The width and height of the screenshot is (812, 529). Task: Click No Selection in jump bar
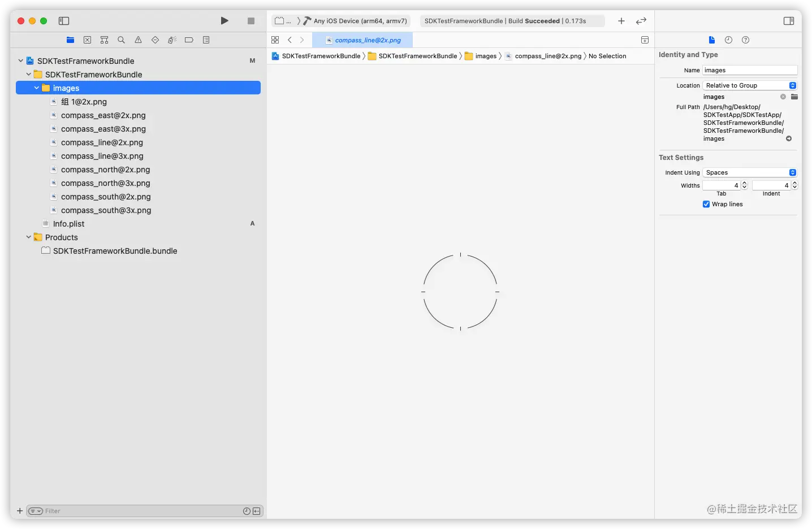pos(607,56)
